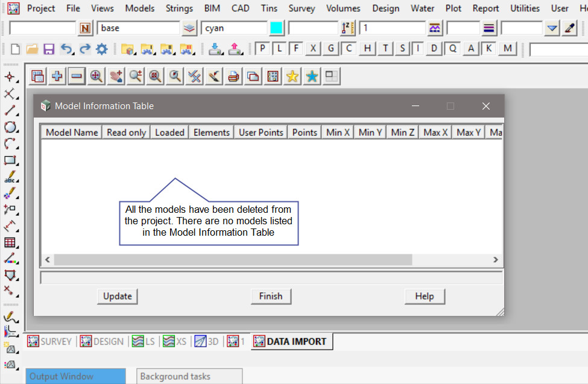Click the N name icon beside first field
Screen dimensions: 588x384
coord(85,28)
